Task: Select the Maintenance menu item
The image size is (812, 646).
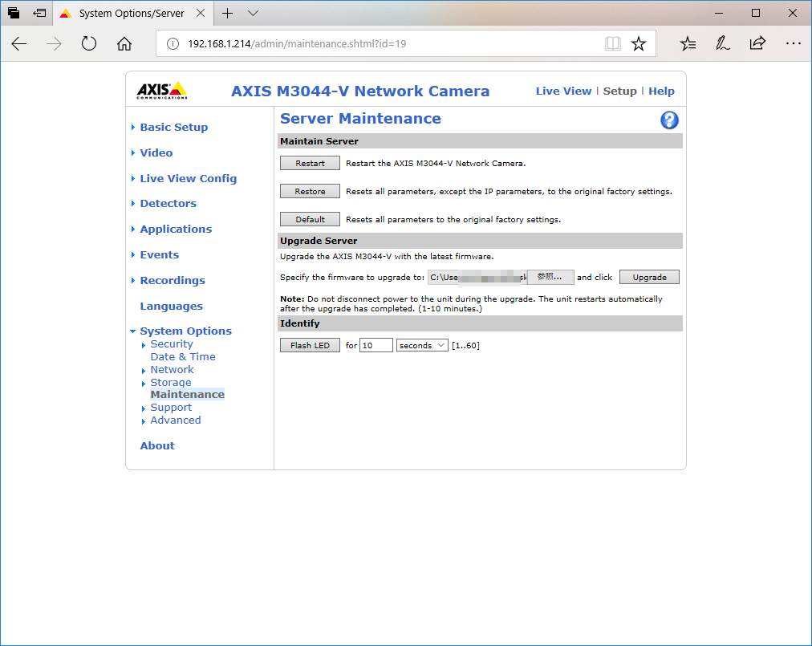Action: [x=188, y=395]
